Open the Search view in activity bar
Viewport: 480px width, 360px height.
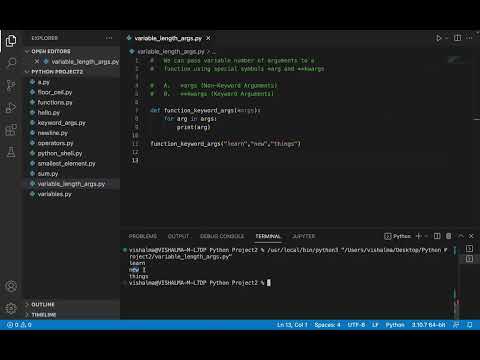click(x=11, y=63)
